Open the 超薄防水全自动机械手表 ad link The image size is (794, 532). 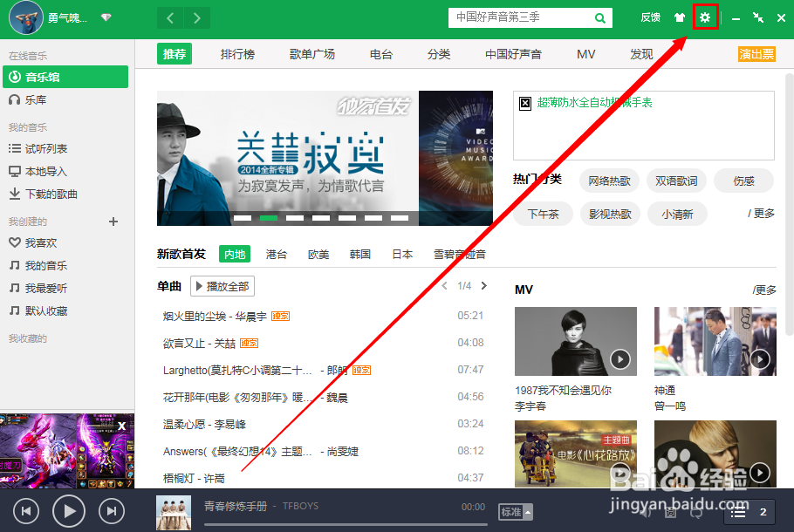pyautogui.click(x=594, y=102)
